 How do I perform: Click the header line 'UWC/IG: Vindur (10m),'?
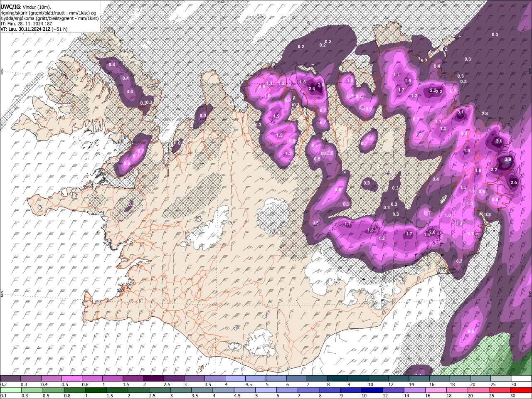tap(26, 7)
